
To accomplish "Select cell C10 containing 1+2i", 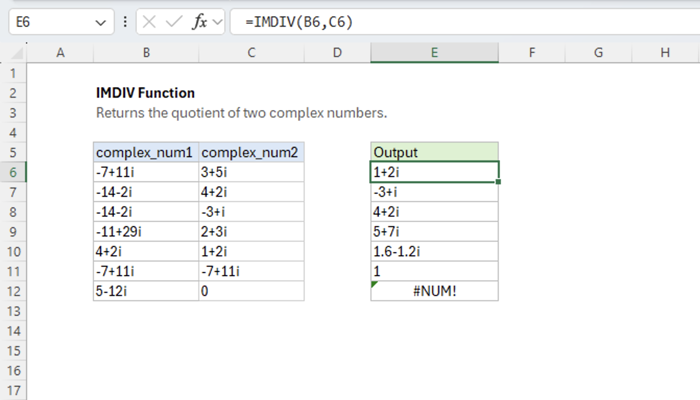I will (x=251, y=252).
